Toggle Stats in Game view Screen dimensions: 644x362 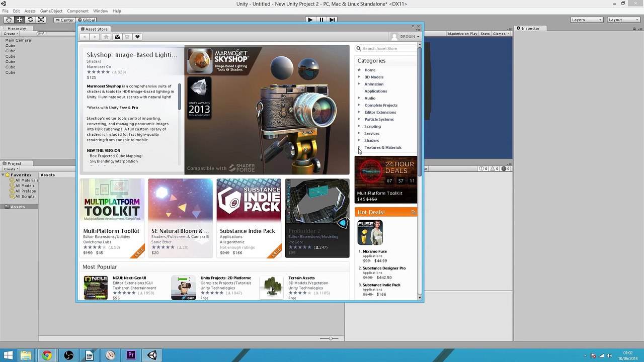pyautogui.click(x=485, y=34)
